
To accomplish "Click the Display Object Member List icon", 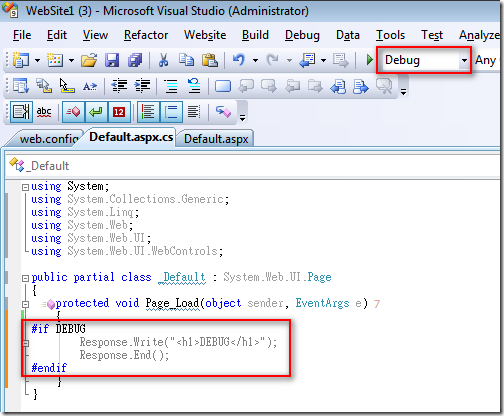I will tap(21, 86).
